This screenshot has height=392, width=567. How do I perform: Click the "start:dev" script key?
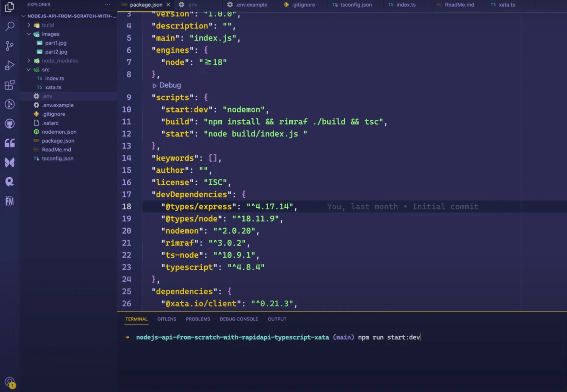[x=187, y=110]
